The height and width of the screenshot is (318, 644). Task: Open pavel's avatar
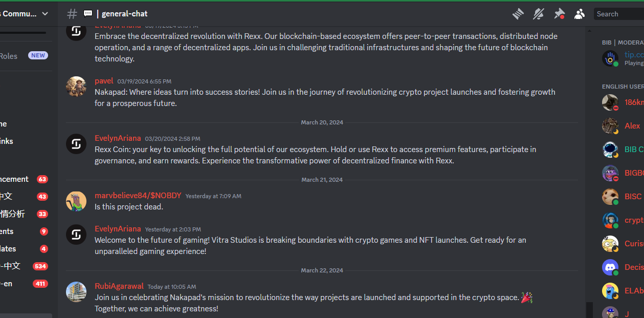[x=76, y=87]
